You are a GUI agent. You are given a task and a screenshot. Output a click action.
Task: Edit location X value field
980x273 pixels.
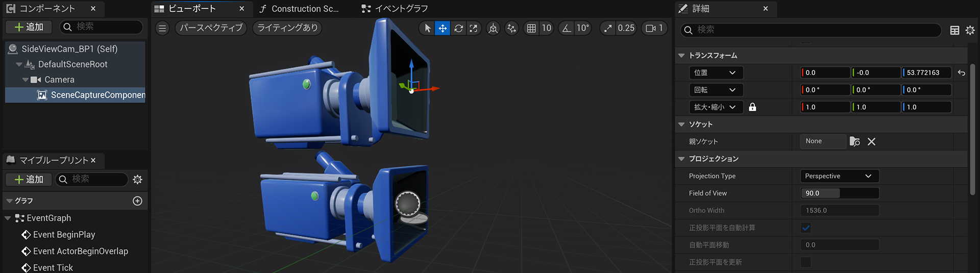click(x=825, y=73)
